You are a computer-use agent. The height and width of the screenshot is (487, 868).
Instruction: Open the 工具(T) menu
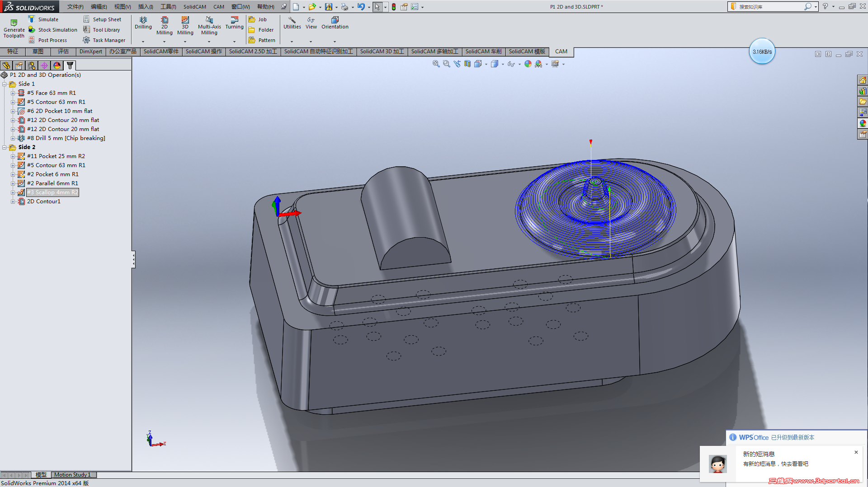(x=168, y=7)
